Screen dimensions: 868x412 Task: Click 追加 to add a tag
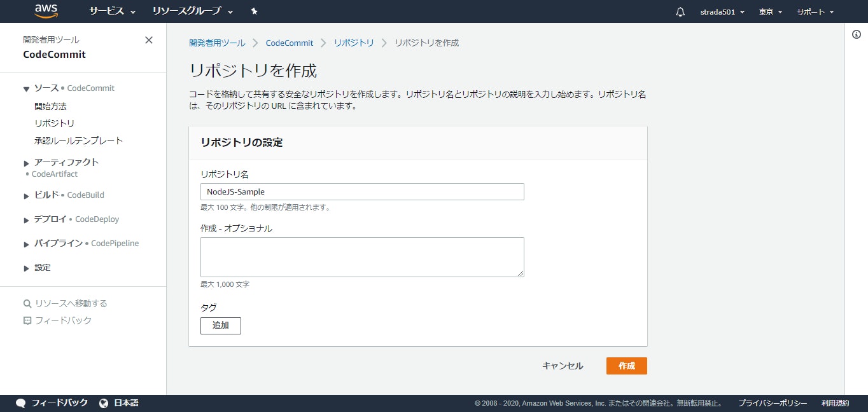point(220,326)
